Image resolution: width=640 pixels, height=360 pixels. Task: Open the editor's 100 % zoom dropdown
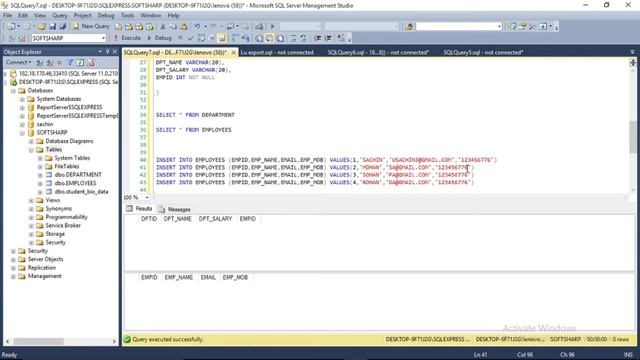tap(147, 198)
